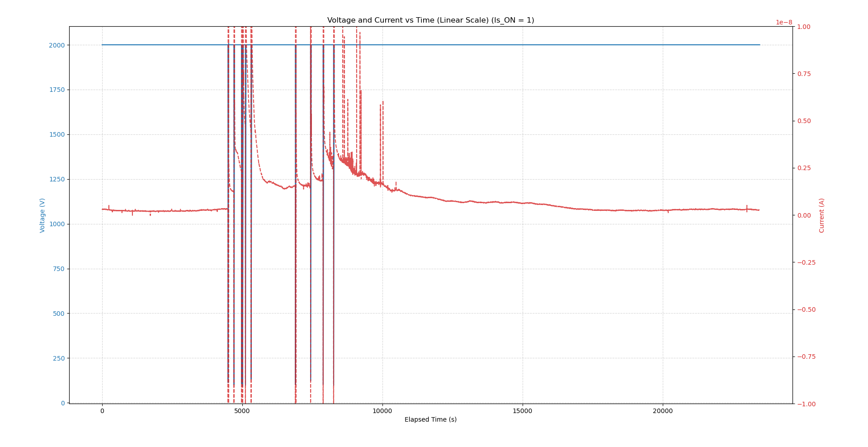Click the −1.00 tick on the current axis
The image size is (868, 447).
coord(806,404)
